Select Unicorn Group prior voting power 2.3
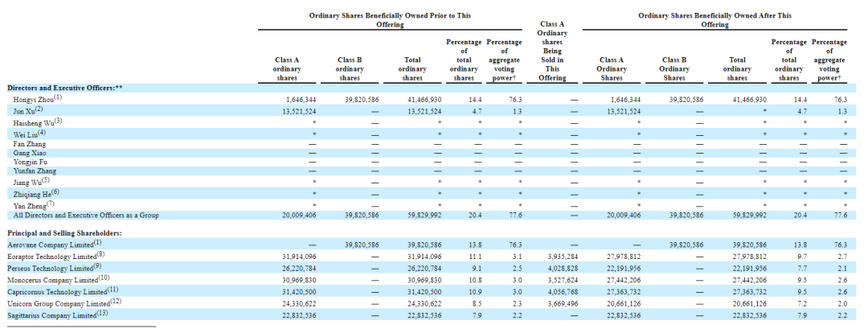This screenshot has width=868, height=333. click(517, 303)
